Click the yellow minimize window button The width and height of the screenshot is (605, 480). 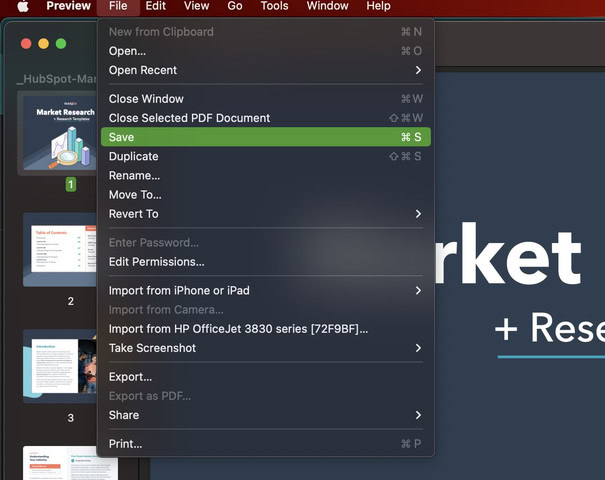tap(44, 44)
